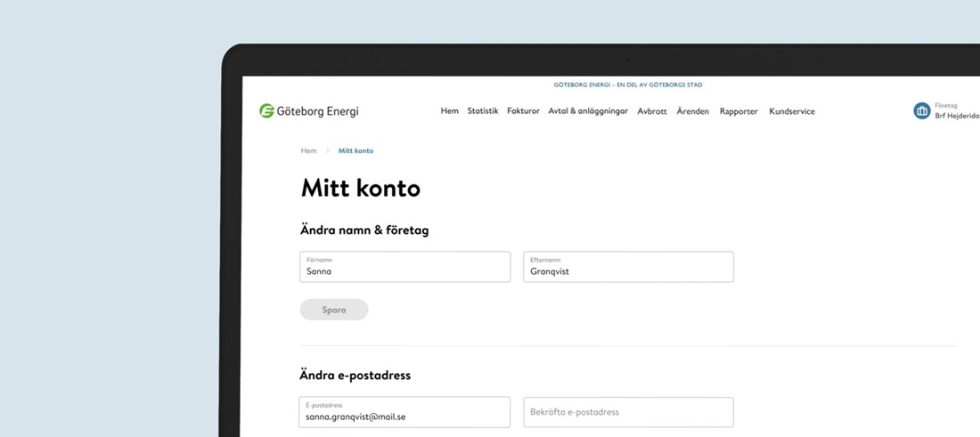Click the greyed-out Spara button
Screen dimensions: 980x437
[334, 310]
